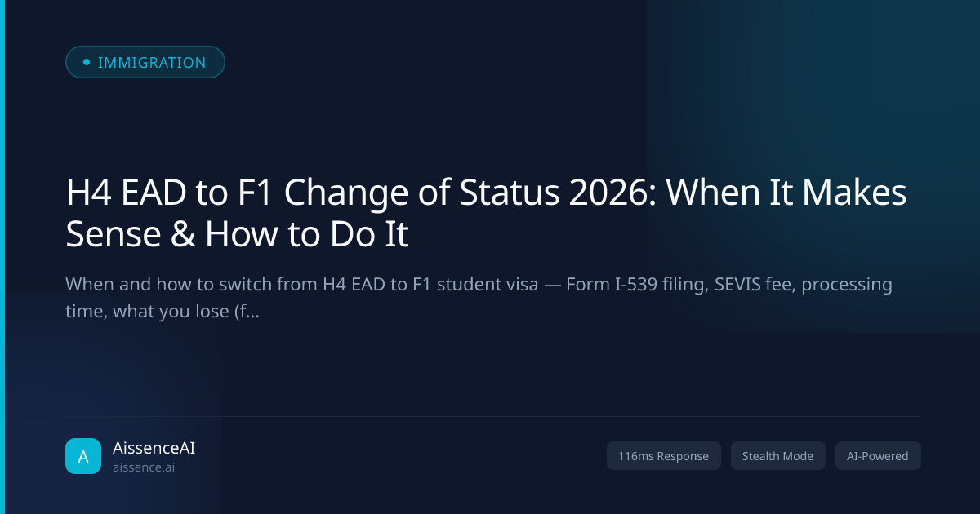The height and width of the screenshot is (514, 980).
Task: Click the description starting 'When and how to switch'
Action: coord(479,298)
